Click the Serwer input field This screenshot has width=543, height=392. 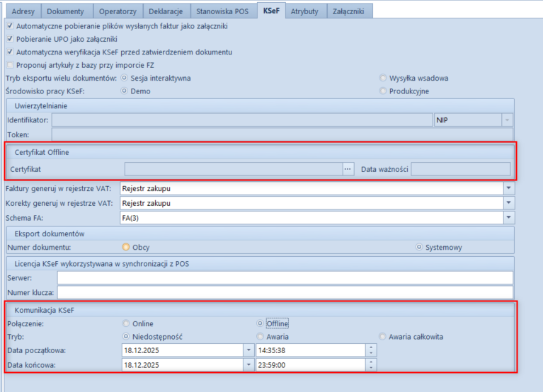click(283, 278)
